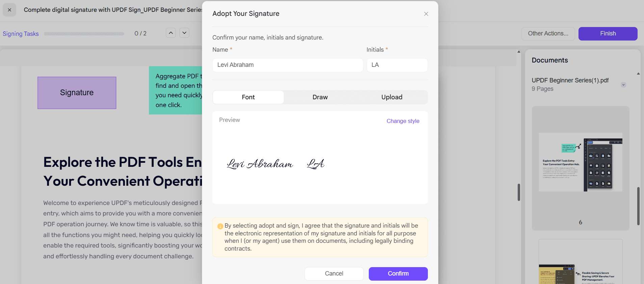
Task: Select the Signing Tasks label
Action: [x=21, y=34]
